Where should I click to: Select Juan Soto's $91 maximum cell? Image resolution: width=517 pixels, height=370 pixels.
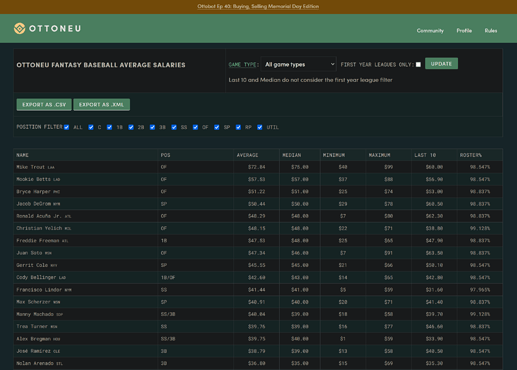(389, 253)
